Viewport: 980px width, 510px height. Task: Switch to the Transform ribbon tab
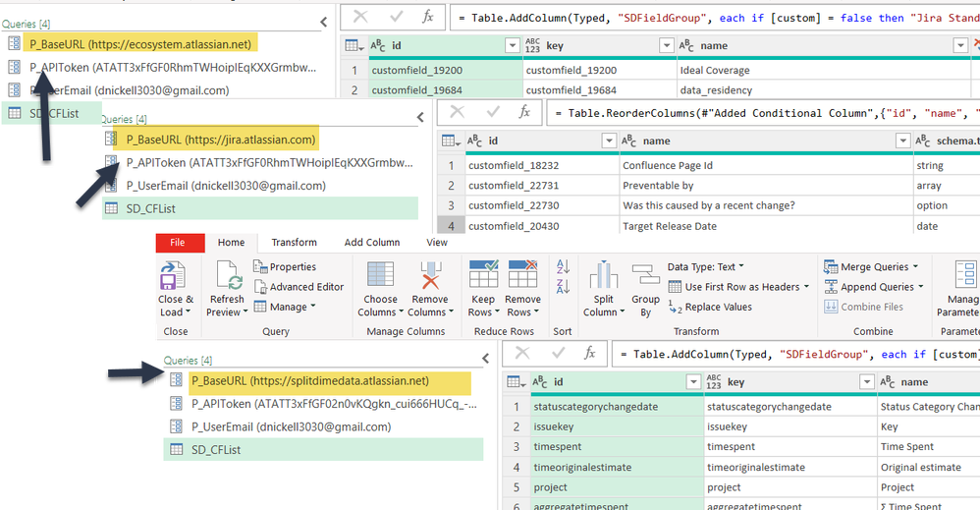(294, 243)
